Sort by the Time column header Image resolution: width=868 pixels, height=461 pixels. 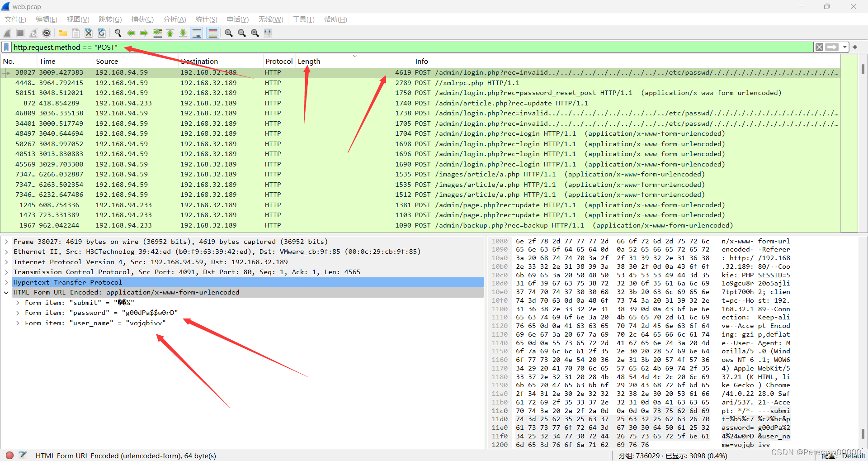[65, 61]
